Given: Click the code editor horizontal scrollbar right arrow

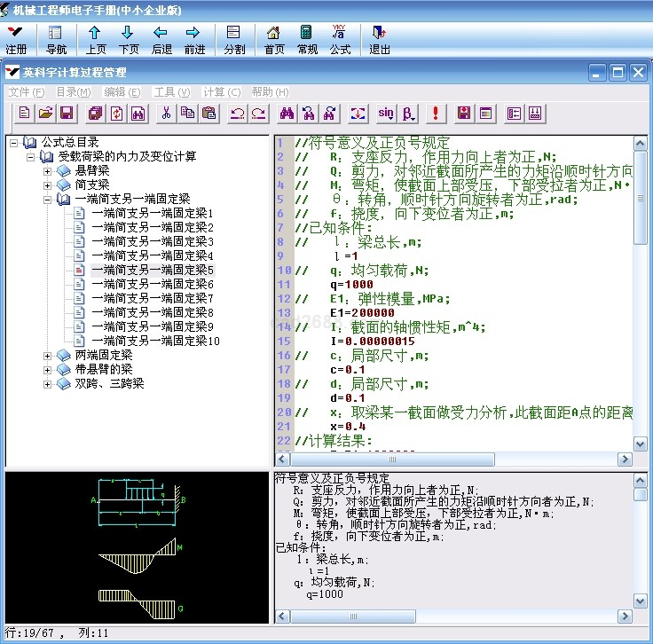Looking at the screenshot, I should coord(626,459).
